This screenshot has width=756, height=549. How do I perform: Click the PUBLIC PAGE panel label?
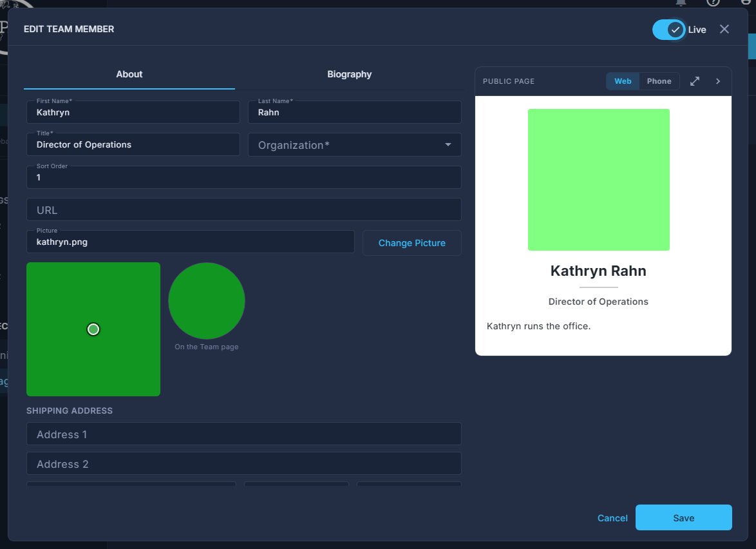coord(509,81)
